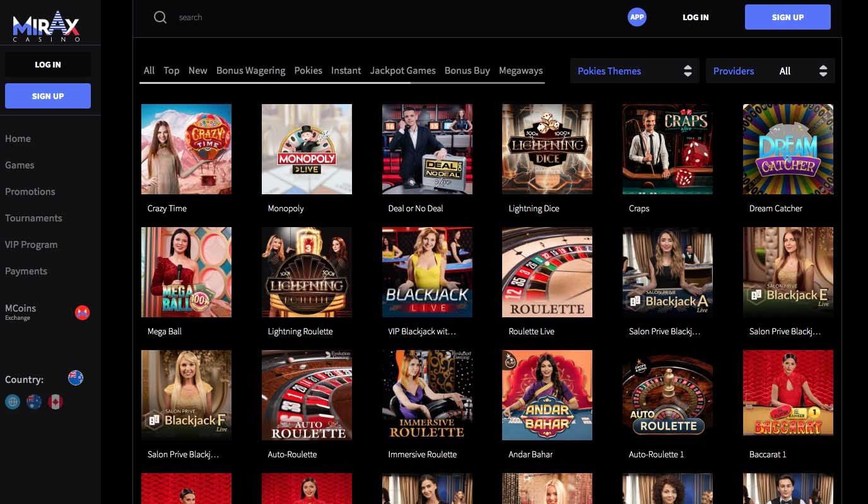The image size is (868, 504).
Task: Click the MCoins exchange coin icon
Action: click(x=82, y=312)
